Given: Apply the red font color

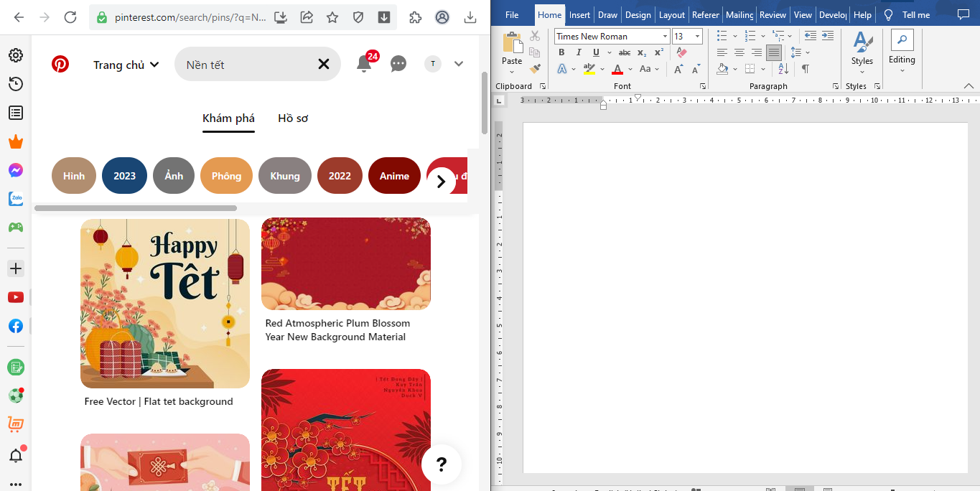Looking at the screenshot, I should tap(617, 69).
